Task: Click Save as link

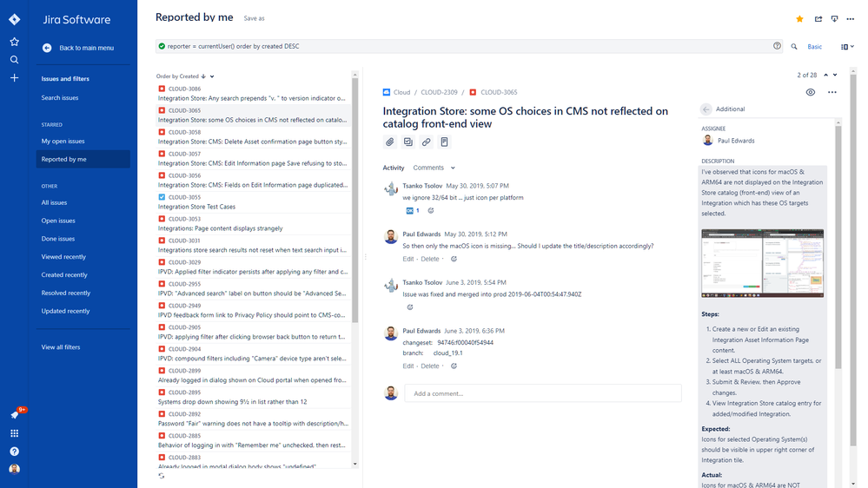Action: [x=254, y=18]
